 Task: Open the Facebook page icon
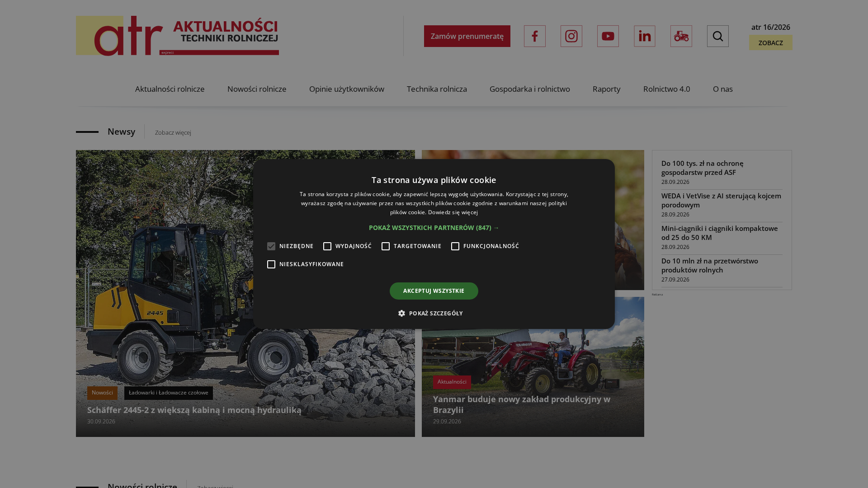click(535, 36)
